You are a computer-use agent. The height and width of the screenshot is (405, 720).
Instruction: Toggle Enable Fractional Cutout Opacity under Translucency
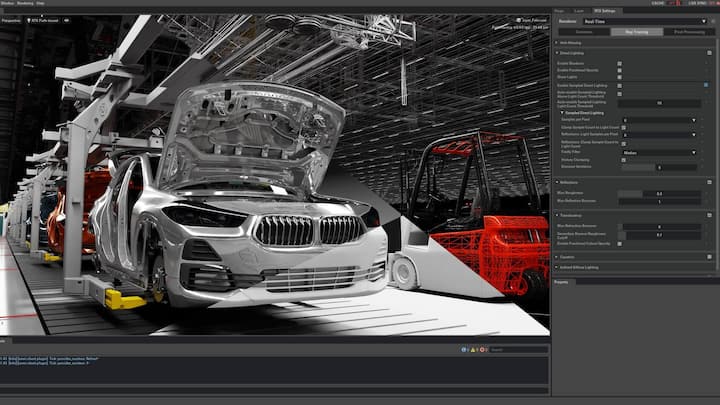click(x=619, y=244)
